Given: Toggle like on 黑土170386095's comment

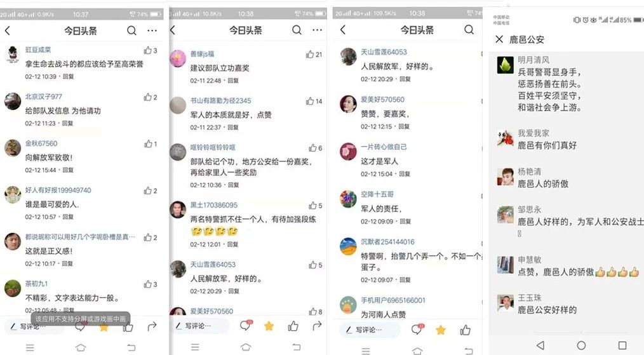Looking at the screenshot, I should click(312, 205).
